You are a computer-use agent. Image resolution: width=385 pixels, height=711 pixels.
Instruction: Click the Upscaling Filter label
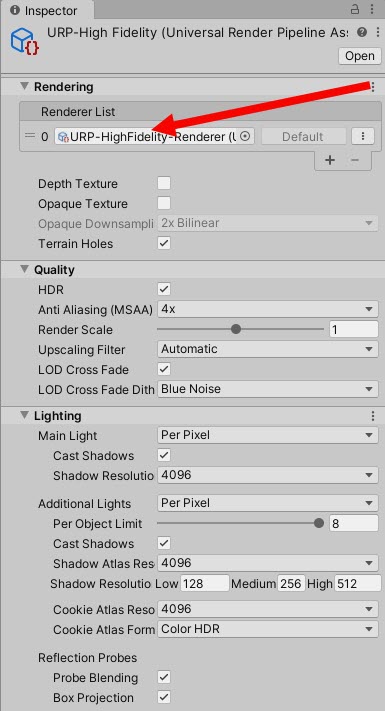click(82, 350)
